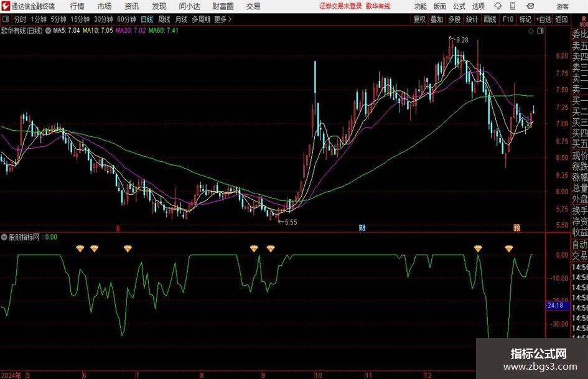Click the orange 预 forecast marker
Image resolution: width=588 pixels, height=379 pixels.
pyautogui.click(x=516, y=228)
